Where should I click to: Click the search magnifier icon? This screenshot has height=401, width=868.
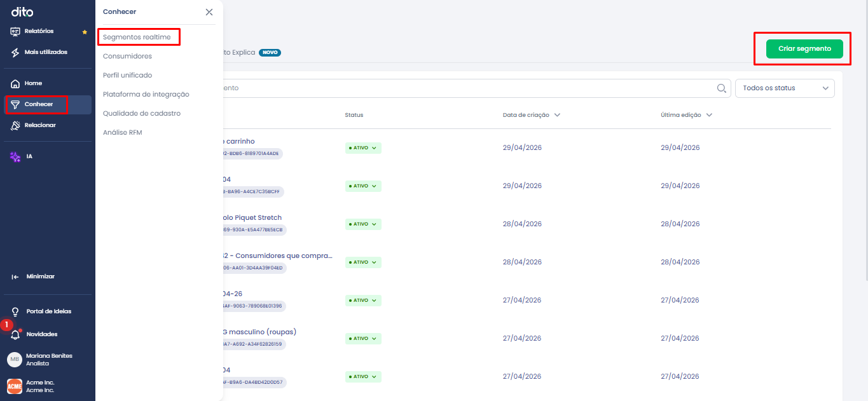pos(722,88)
